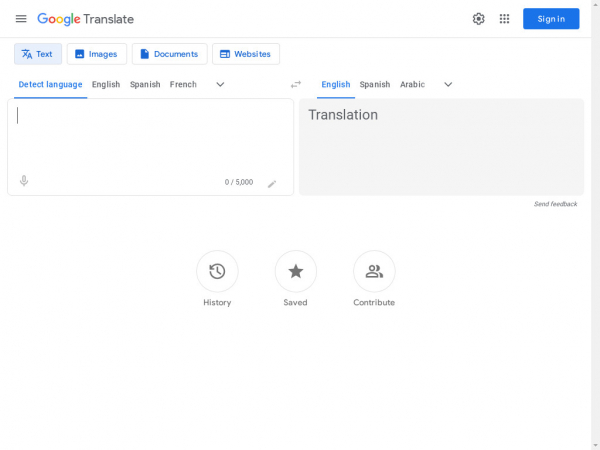Switch to Websites translation
600x450 pixels.
pos(246,54)
